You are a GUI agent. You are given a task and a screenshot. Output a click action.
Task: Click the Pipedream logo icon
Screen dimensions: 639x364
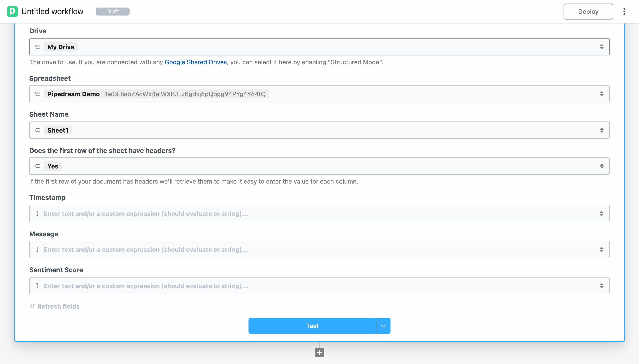point(12,12)
